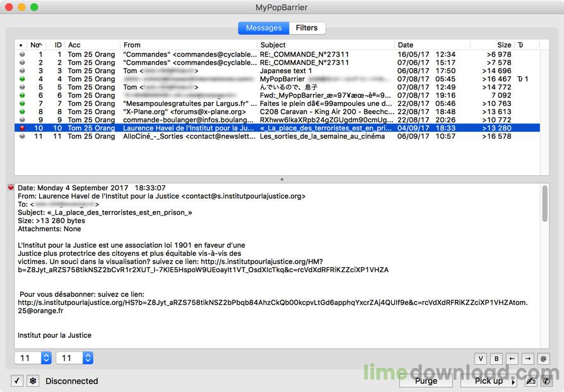Screen dimensions: 564x392
Task: Select the Japanese text 1 message row
Action: click(x=277, y=71)
